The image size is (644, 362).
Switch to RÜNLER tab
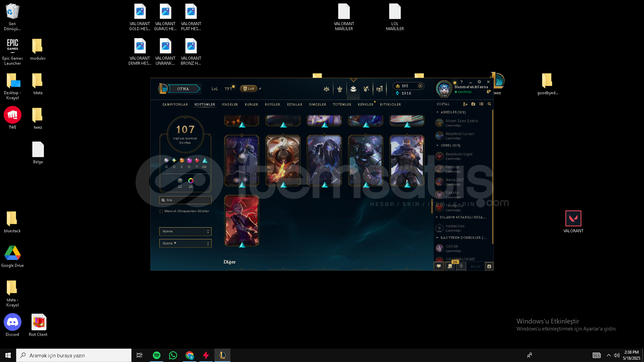(x=252, y=105)
